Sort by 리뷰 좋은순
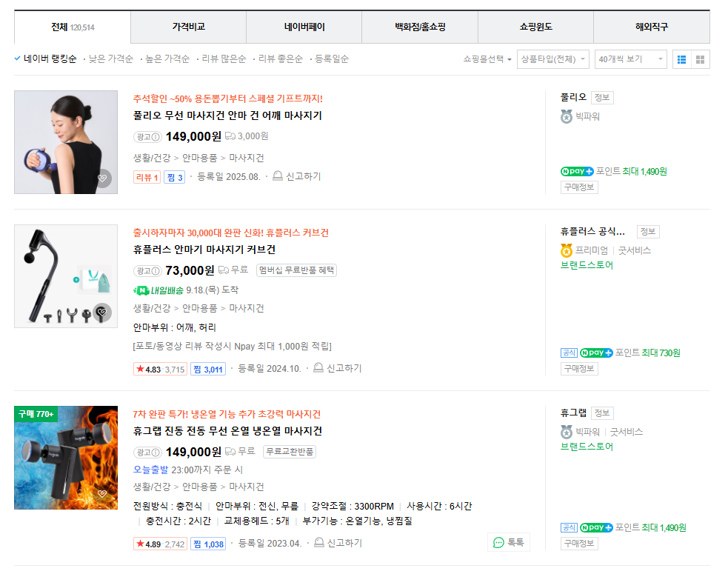The height and width of the screenshot is (574, 728). click(281, 59)
